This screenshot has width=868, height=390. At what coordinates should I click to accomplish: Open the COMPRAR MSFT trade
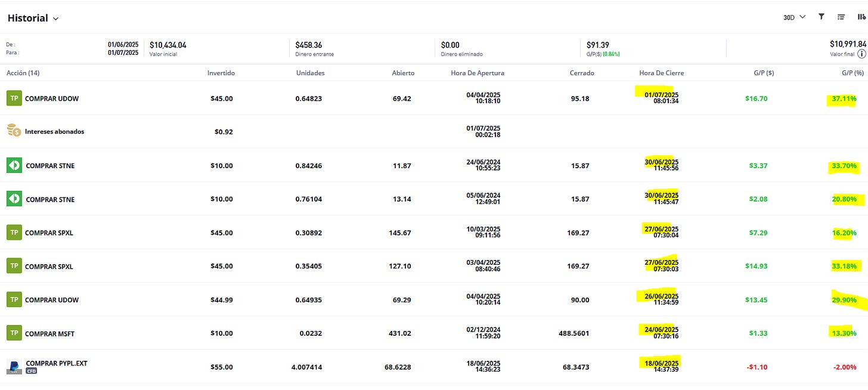(49, 333)
